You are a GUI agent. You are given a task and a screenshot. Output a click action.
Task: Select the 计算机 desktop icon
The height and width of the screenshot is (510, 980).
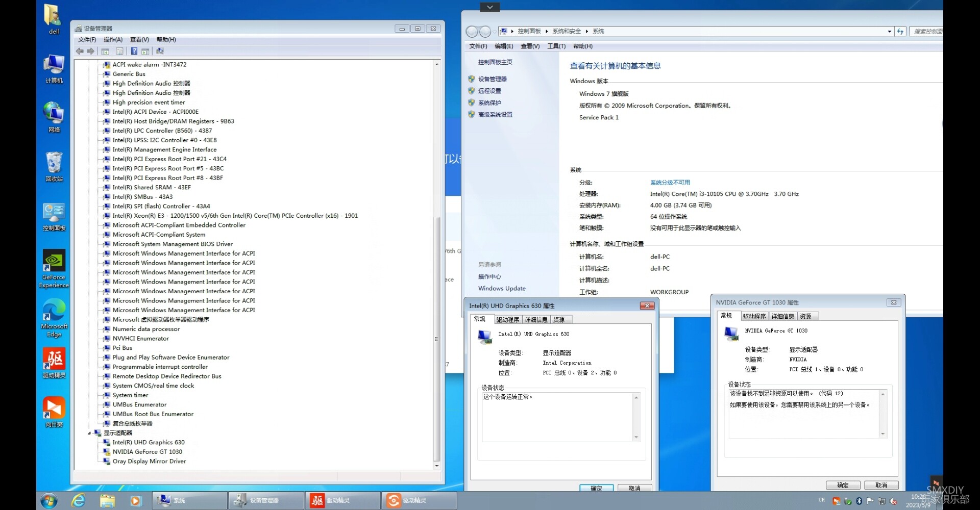click(x=54, y=69)
